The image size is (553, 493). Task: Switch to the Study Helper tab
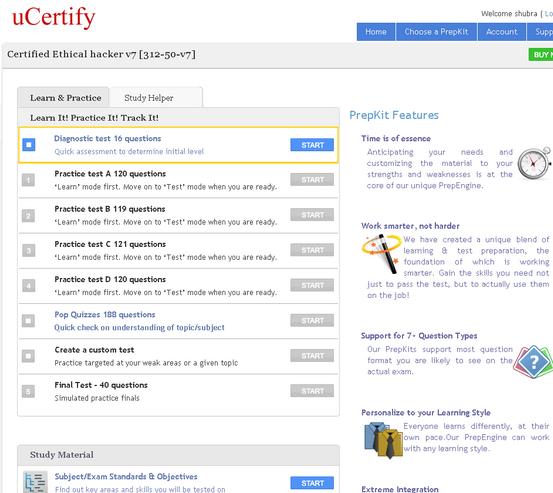coord(156,97)
